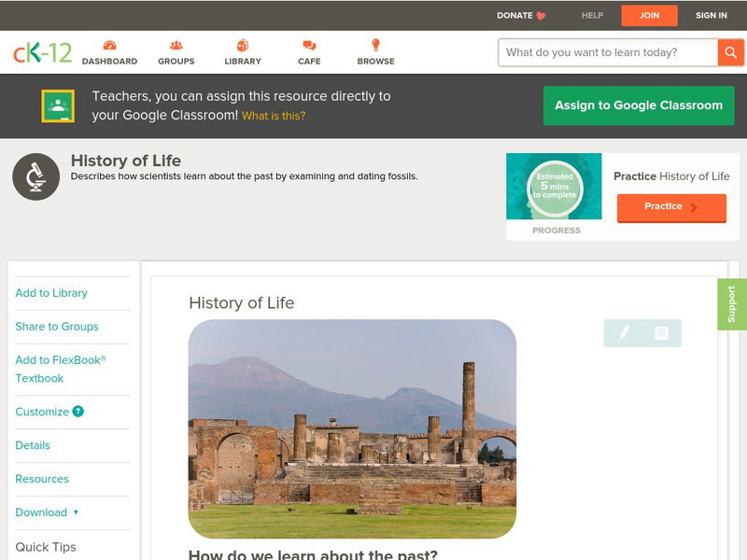Click Assign to Google Classroom button
Image resolution: width=747 pixels, height=560 pixels.
(x=639, y=105)
